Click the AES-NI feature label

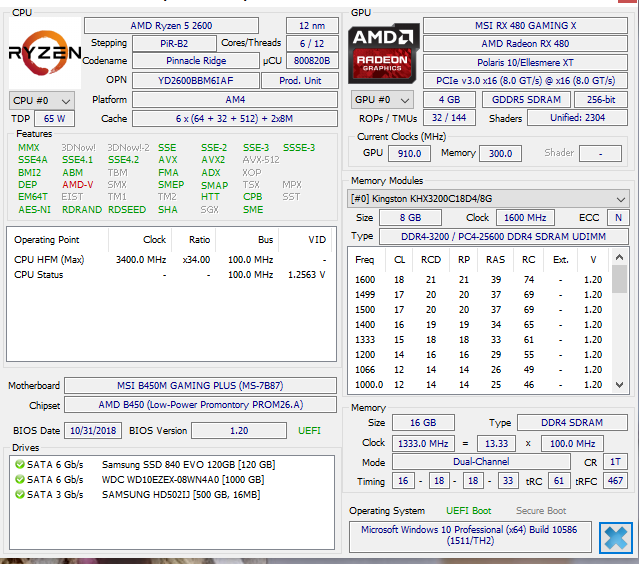(35, 209)
